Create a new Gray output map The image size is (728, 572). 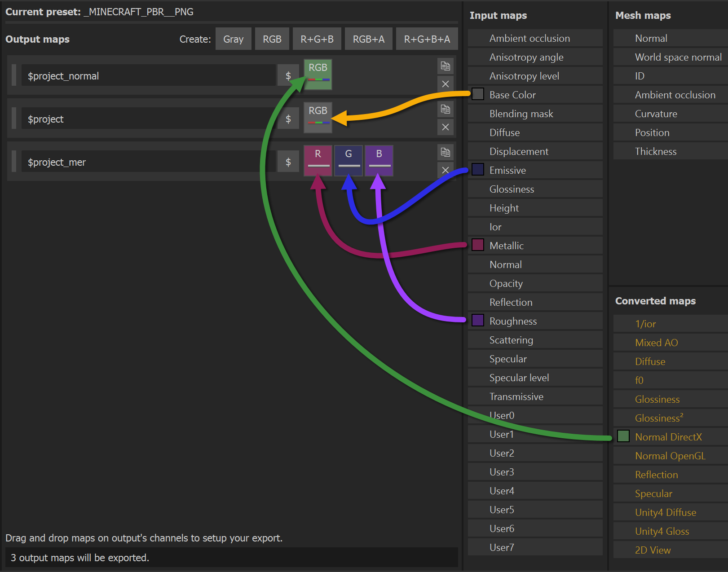[x=233, y=39]
